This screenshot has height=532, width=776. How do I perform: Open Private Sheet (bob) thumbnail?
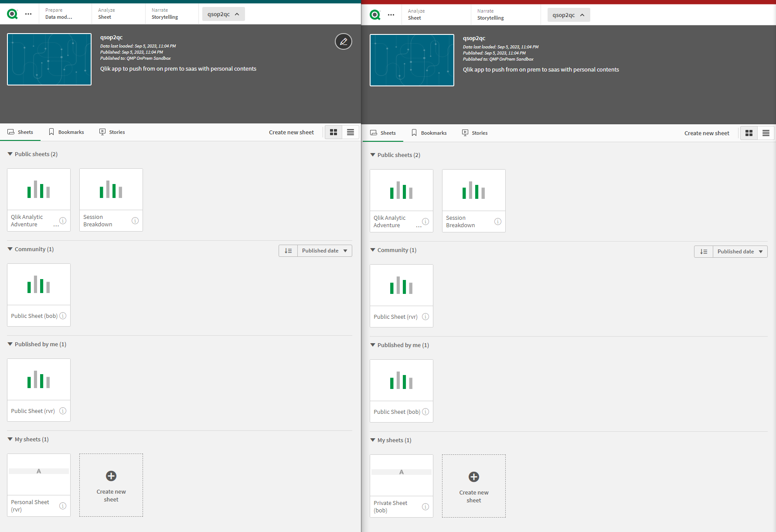tap(402, 475)
